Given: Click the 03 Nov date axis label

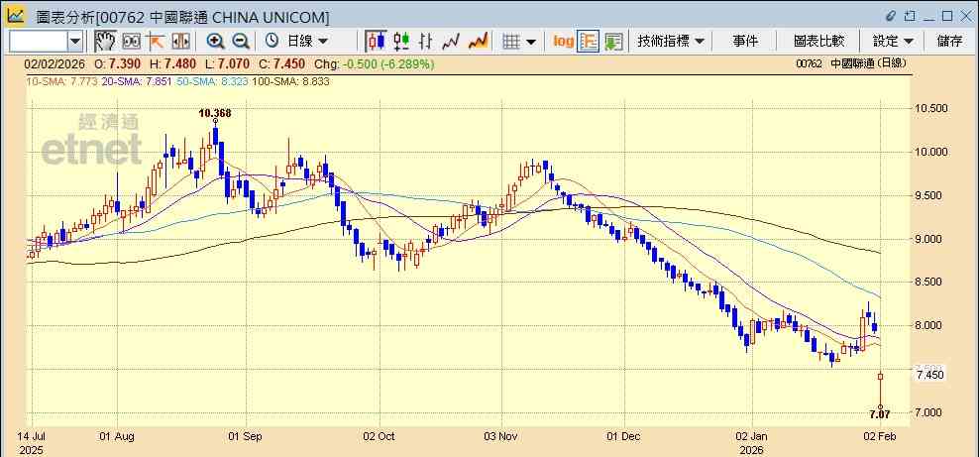Looking at the screenshot, I should coord(500,435).
